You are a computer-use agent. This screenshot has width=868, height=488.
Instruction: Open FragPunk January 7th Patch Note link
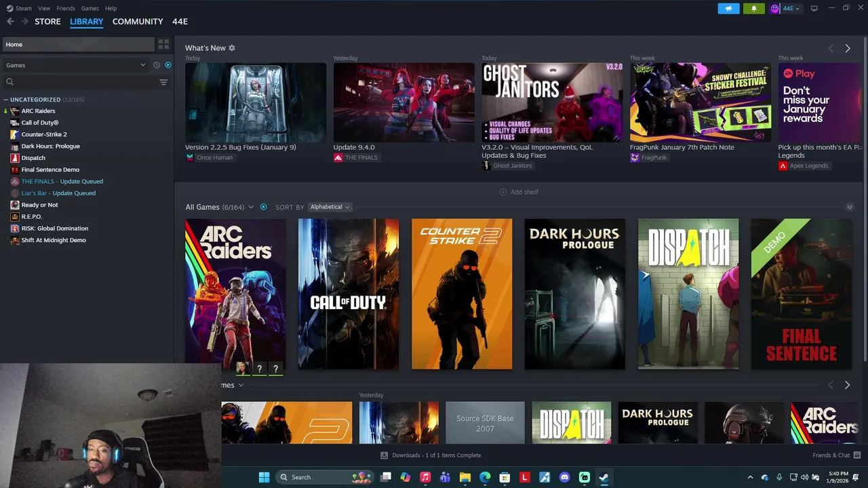pos(682,147)
